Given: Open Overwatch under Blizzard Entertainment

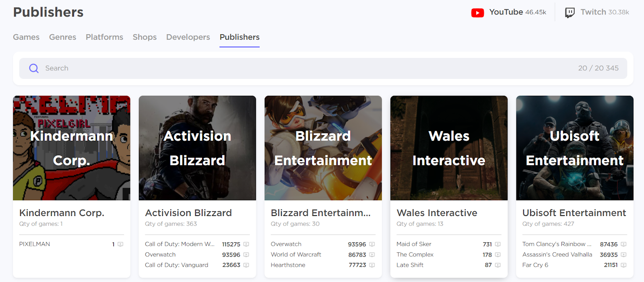Looking at the screenshot, I should (286, 244).
